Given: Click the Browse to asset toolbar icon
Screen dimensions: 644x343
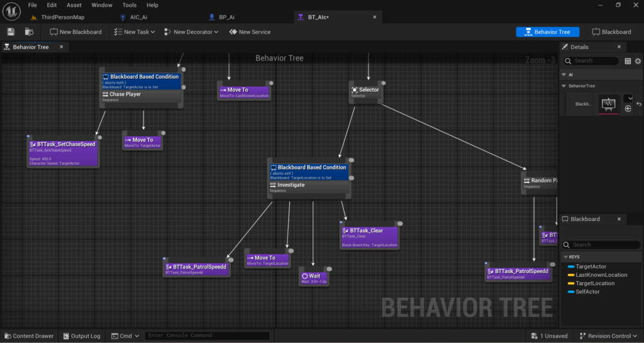Looking at the screenshot, I should 29,32.
